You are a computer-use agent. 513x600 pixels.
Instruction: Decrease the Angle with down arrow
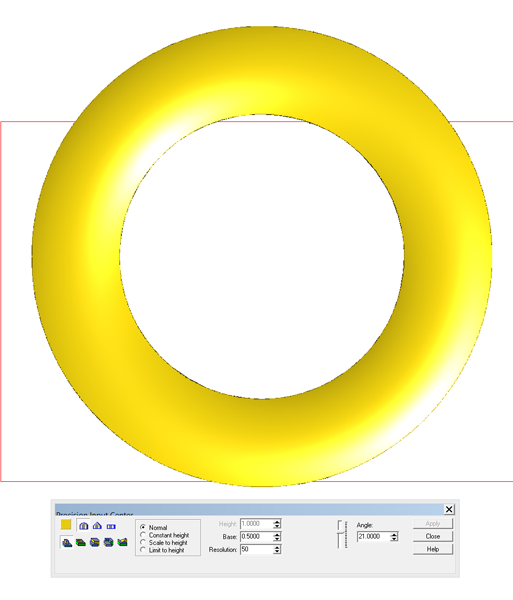394,539
